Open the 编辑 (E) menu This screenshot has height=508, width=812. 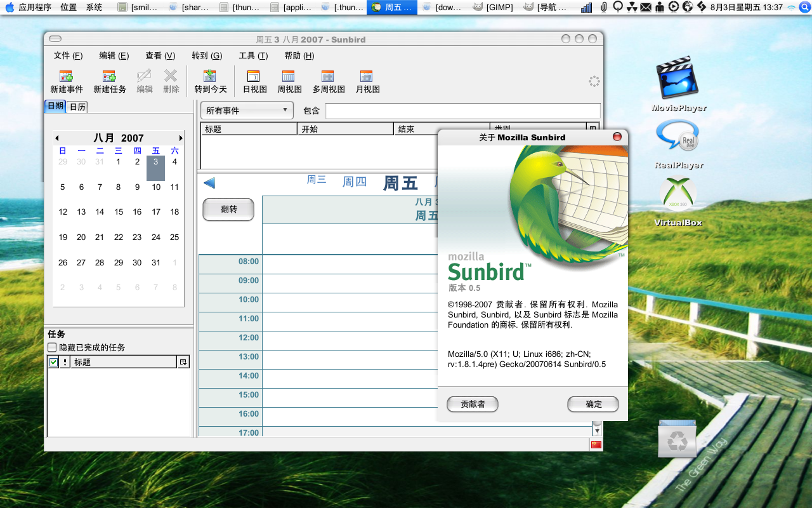(114, 56)
